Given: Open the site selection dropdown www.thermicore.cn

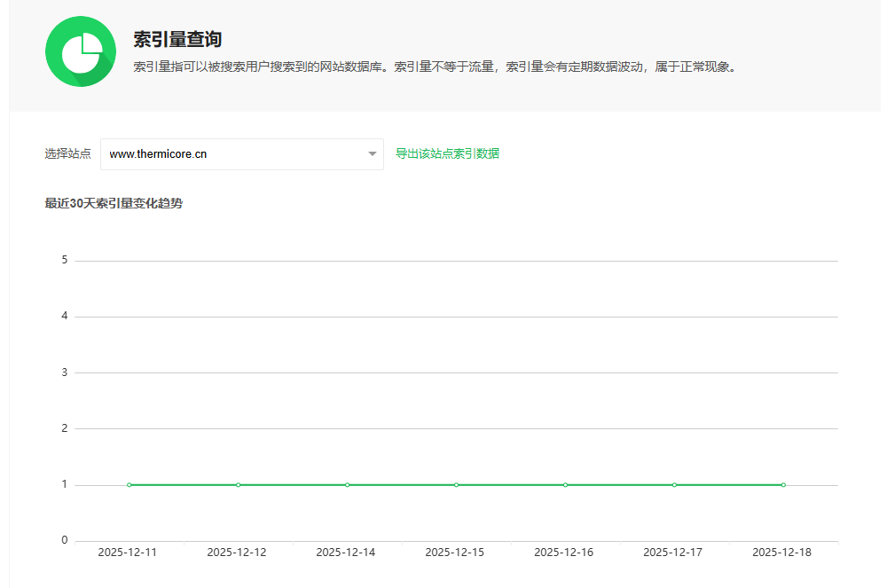Looking at the screenshot, I should pos(241,154).
